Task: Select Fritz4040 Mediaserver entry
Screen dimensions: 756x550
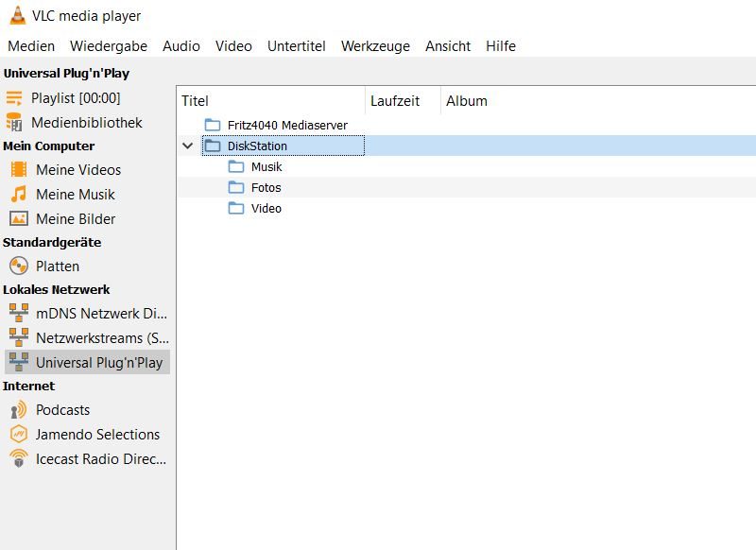Action: [x=286, y=126]
